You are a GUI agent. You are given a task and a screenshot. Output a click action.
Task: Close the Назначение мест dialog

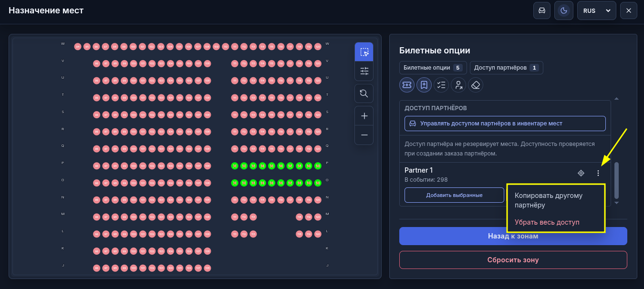629,10
